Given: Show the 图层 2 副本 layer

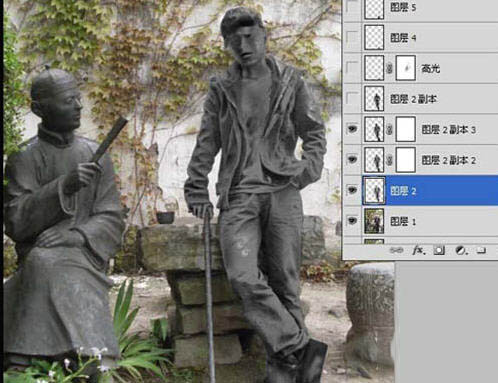Looking at the screenshot, I should click(x=352, y=99).
